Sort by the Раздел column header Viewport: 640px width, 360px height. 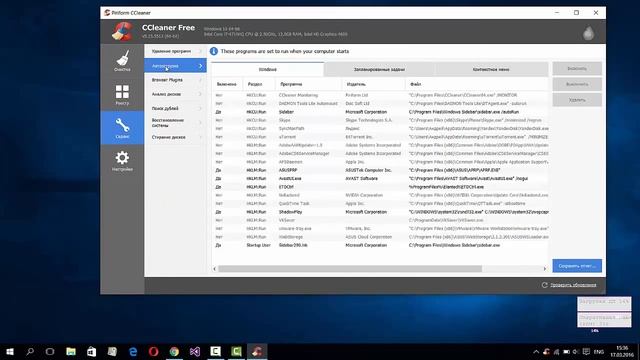[258, 84]
